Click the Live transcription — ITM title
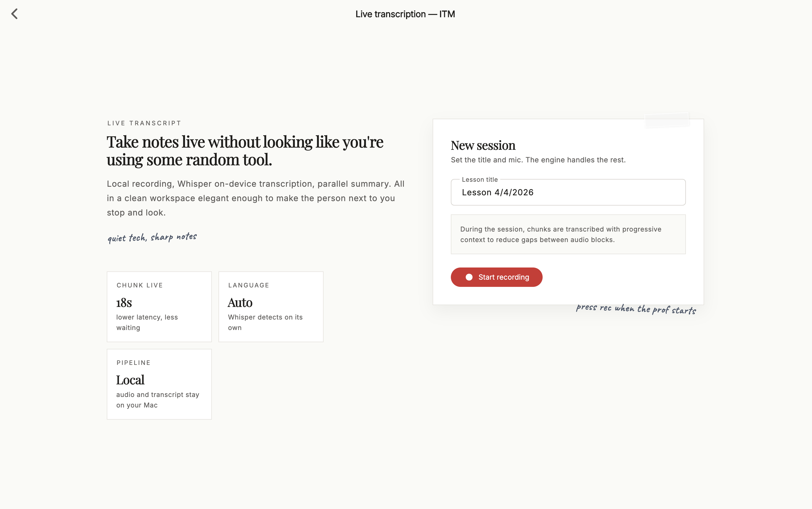 click(405, 14)
